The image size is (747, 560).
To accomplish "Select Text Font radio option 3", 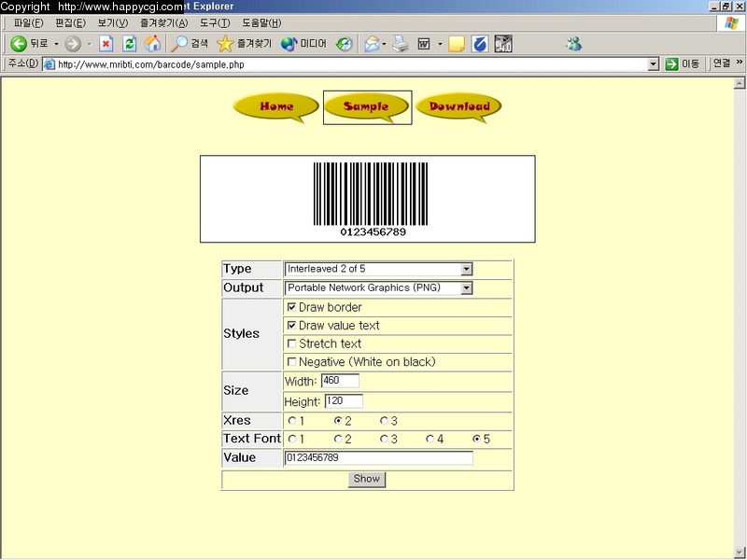I will click(x=384, y=439).
